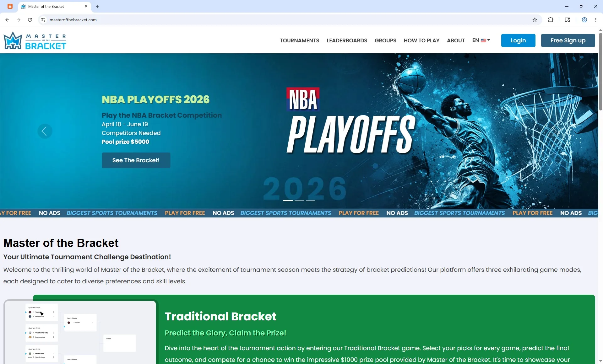Image resolution: width=603 pixels, height=364 pixels.
Task: View site information icon in address bar
Action: click(43, 20)
